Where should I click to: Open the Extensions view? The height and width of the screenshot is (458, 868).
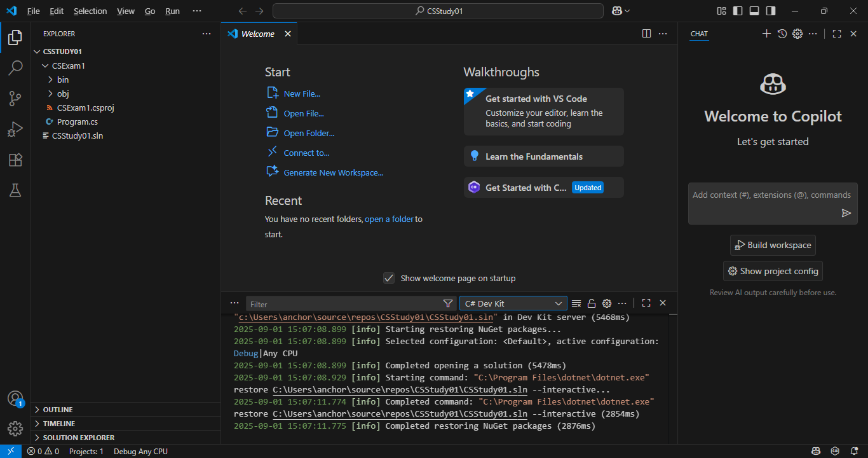point(15,160)
